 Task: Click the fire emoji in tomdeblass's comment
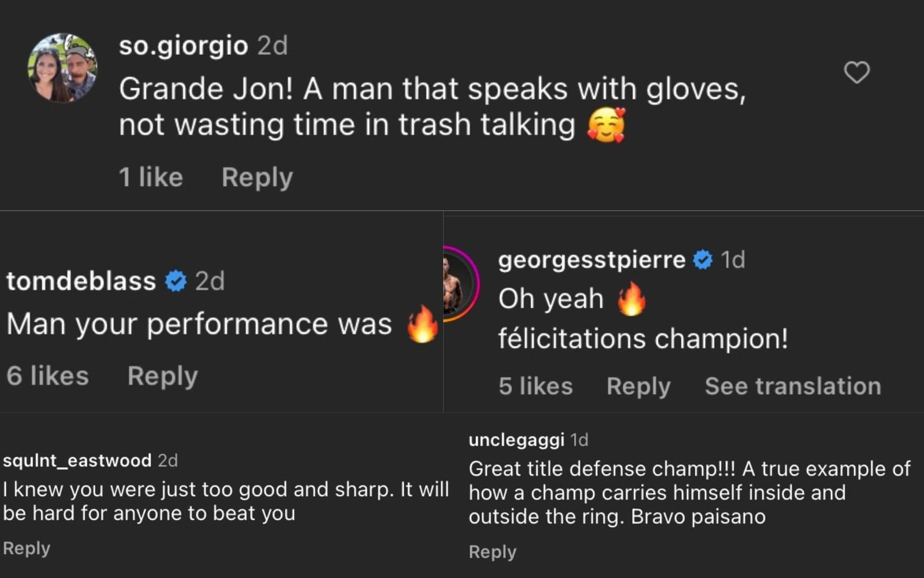tap(422, 324)
